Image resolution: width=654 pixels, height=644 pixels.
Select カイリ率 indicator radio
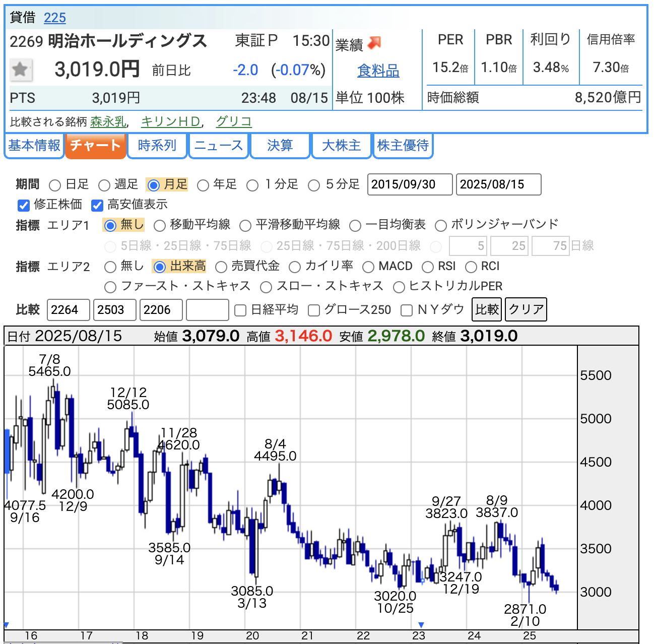[295, 267]
